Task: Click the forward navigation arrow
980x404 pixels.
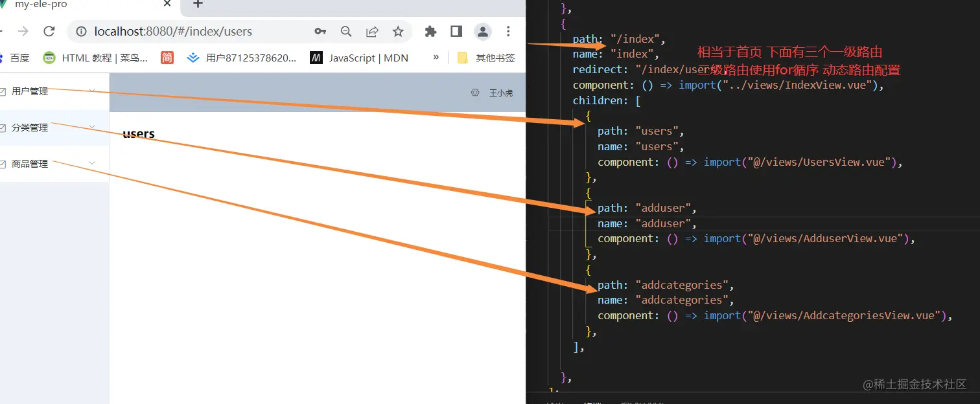Action: (x=23, y=31)
